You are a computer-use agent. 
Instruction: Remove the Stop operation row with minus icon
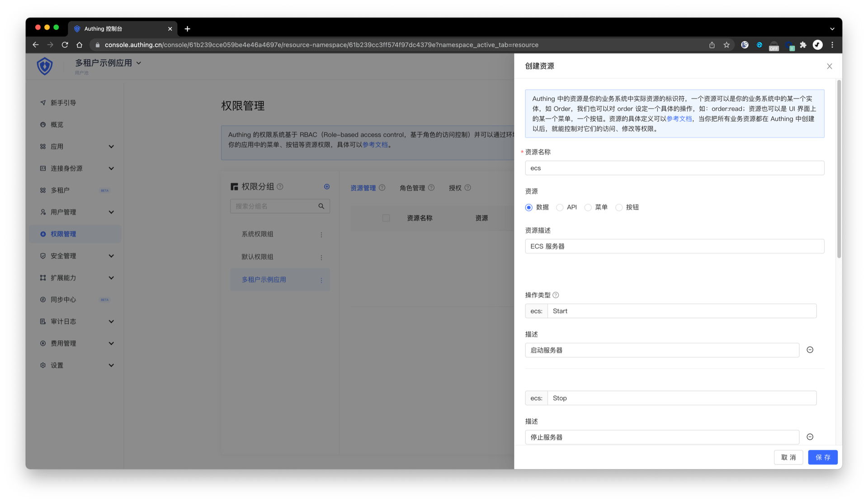pyautogui.click(x=810, y=437)
